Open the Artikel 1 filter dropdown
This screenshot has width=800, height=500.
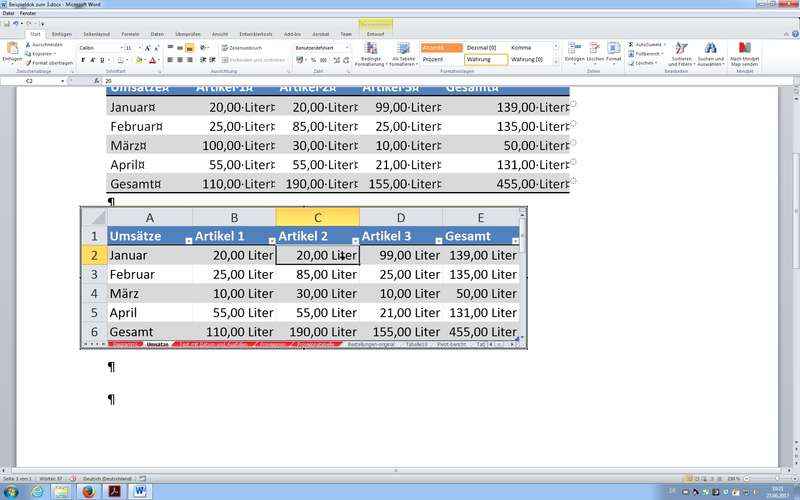pos(271,241)
